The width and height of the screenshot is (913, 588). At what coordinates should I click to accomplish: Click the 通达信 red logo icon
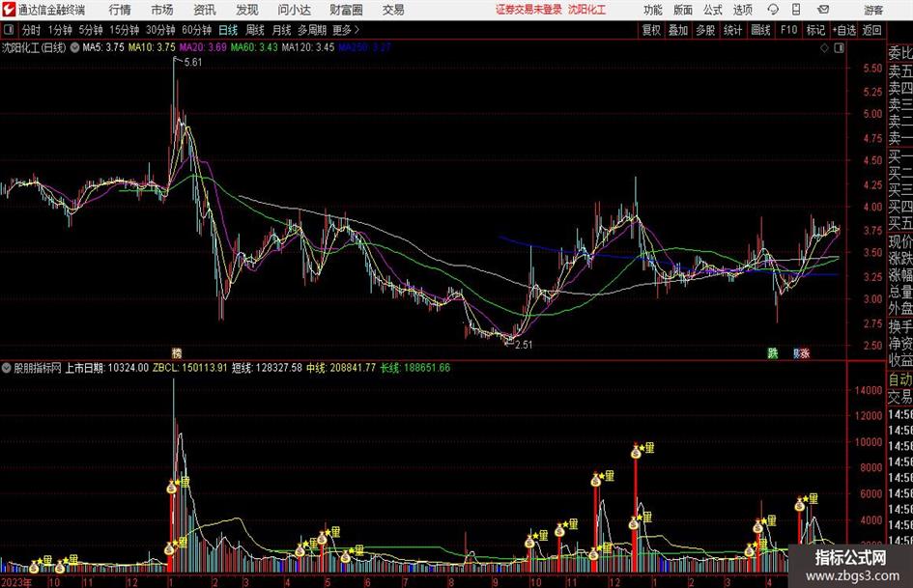click(8, 10)
